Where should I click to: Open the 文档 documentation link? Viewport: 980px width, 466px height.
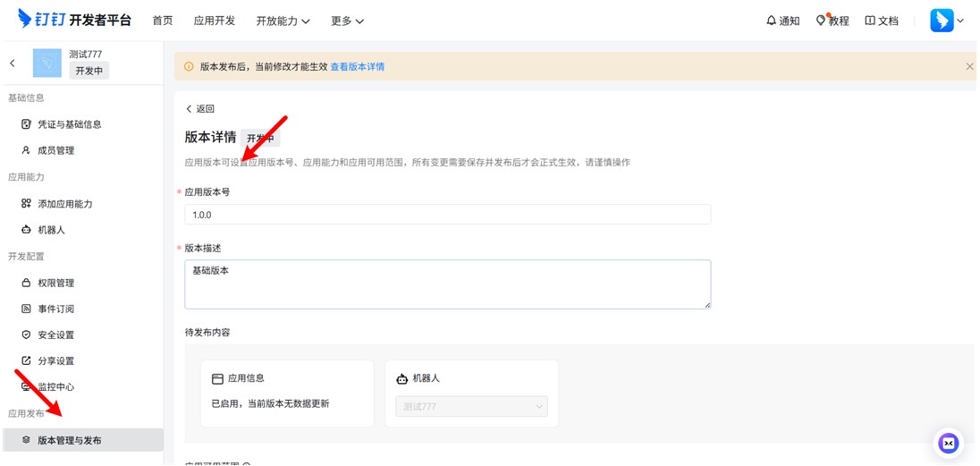click(x=882, y=21)
